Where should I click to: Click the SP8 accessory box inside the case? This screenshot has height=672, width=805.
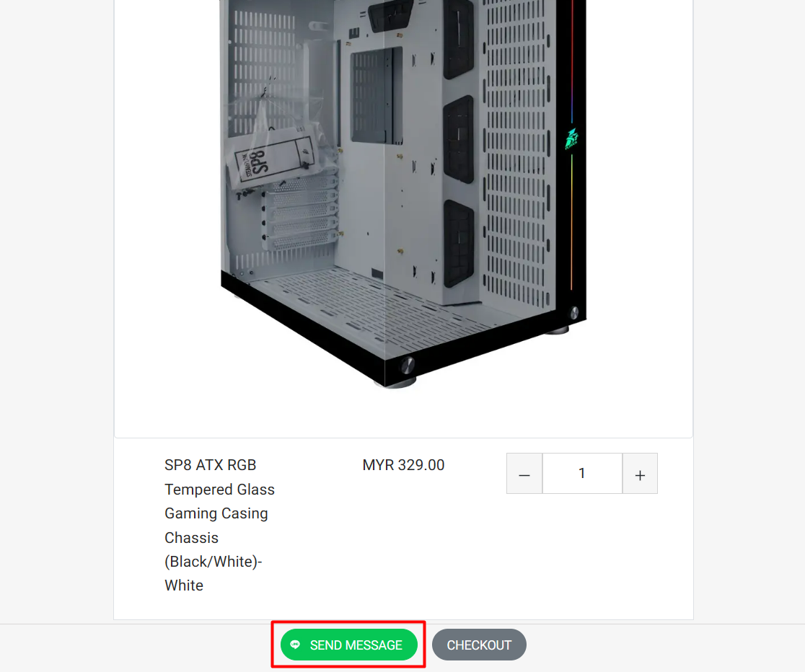(x=275, y=161)
